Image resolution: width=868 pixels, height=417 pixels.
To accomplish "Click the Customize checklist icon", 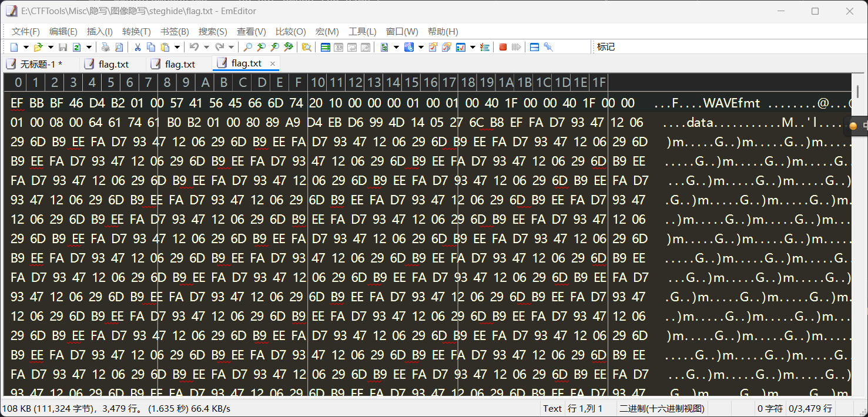I will (x=461, y=47).
